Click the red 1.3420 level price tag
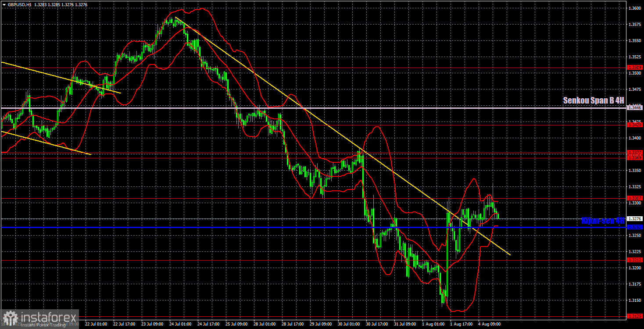This screenshot has height=329, width=644. click(634, 125)
